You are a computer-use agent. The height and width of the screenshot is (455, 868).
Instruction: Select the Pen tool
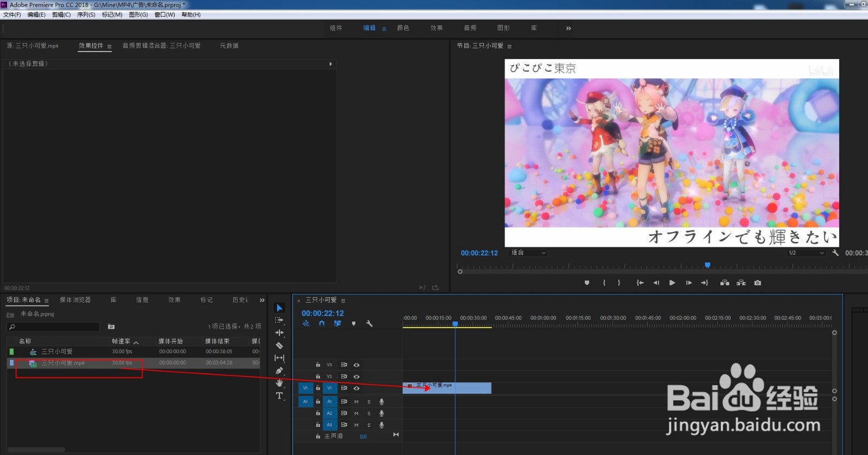(x=279, y=371)
